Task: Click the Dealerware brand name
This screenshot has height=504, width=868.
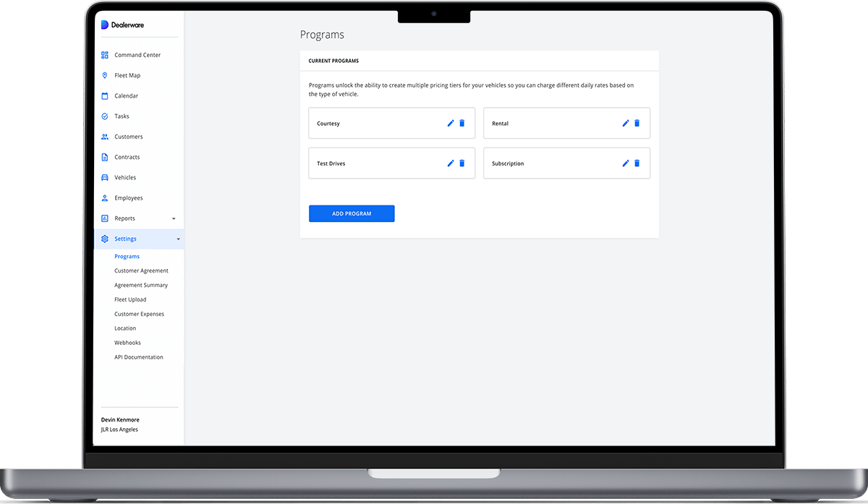Action: coord(127,25)
